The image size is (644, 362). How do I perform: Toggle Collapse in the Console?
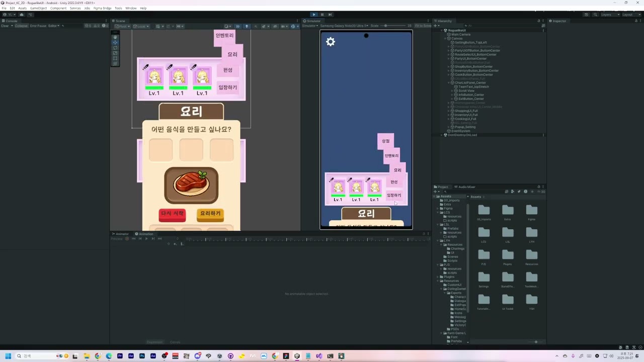(x=21, y=26)
